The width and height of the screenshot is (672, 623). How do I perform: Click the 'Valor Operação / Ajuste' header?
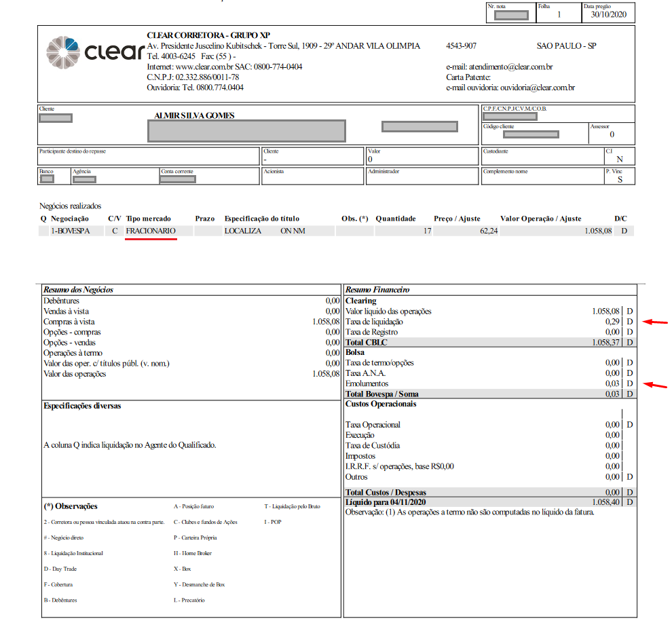[x=541, y=219]
